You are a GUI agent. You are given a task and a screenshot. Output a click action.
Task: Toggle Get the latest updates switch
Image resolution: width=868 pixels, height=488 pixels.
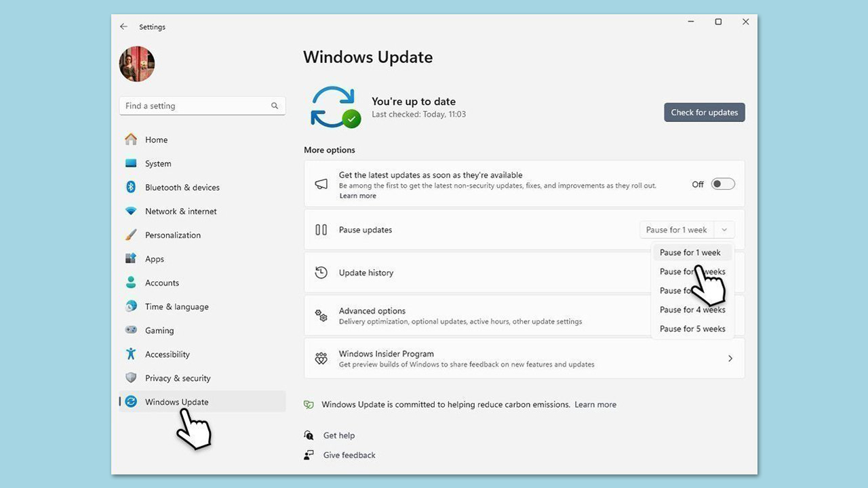[x=723, y=184]
